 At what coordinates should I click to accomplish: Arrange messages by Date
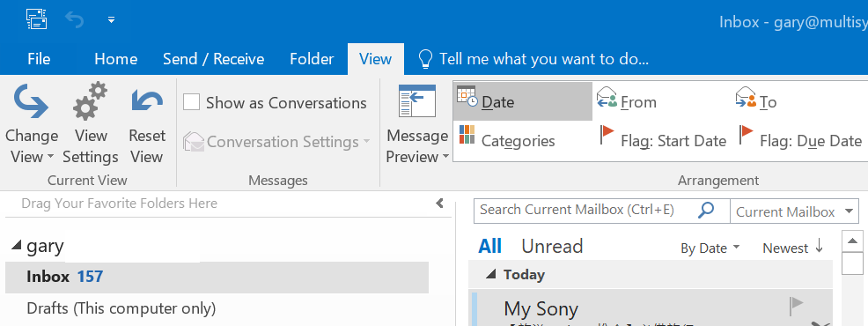pos(523,101)
